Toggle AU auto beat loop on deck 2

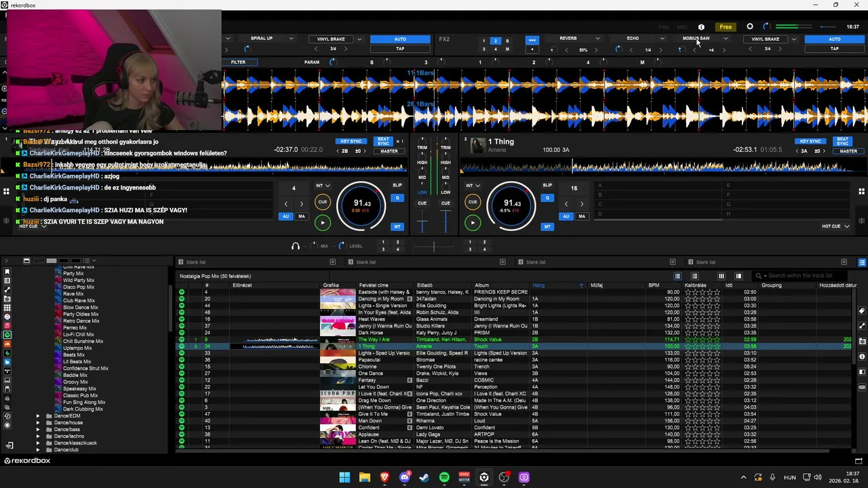[x=566, y=216]
